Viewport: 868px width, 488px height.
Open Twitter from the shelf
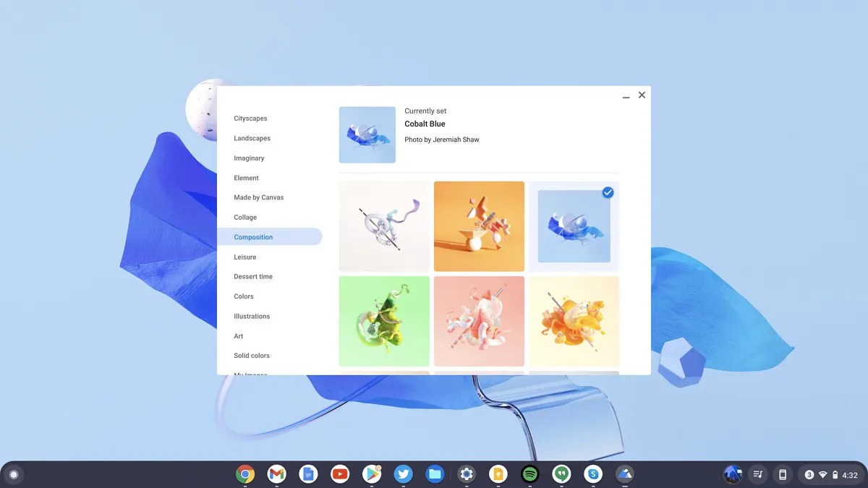point(403,474)
